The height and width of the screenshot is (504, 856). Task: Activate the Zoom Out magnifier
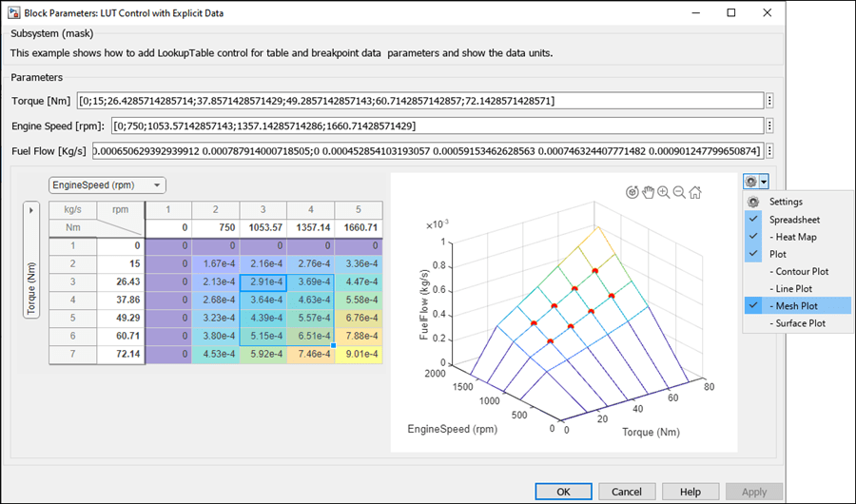(679, 192)
